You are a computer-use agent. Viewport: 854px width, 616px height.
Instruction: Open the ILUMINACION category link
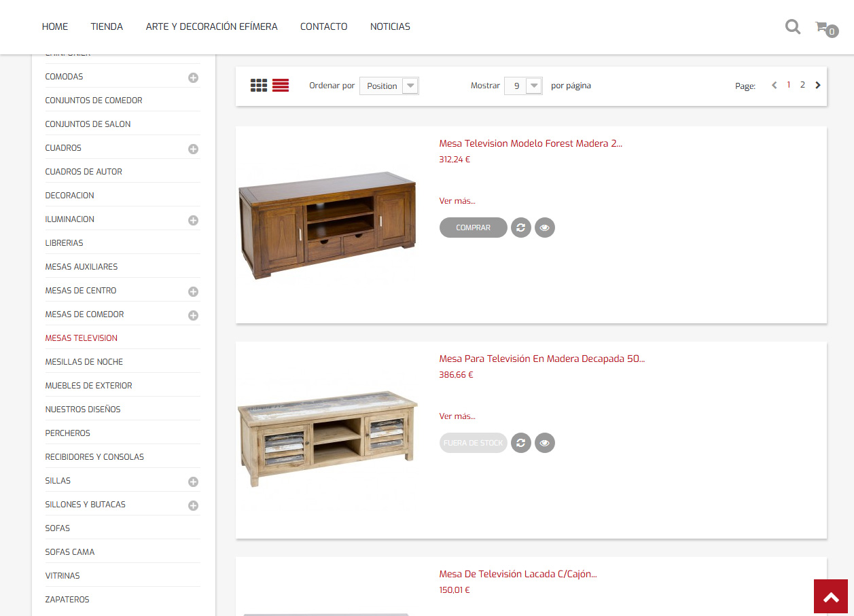pos(69,219)
